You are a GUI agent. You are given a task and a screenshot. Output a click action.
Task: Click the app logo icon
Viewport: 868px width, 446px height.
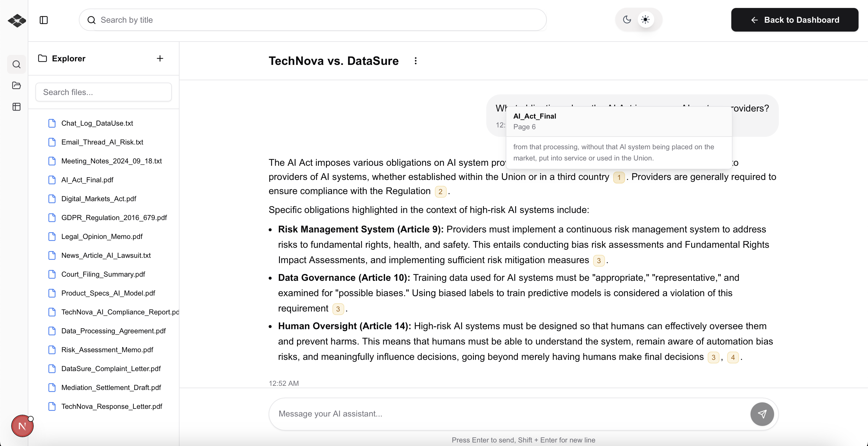click(17, 21)
